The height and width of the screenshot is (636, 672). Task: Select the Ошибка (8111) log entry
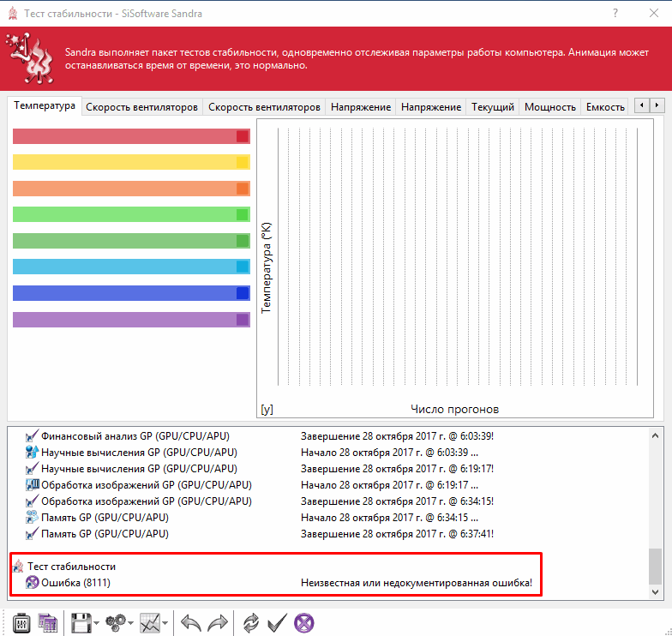74,583
